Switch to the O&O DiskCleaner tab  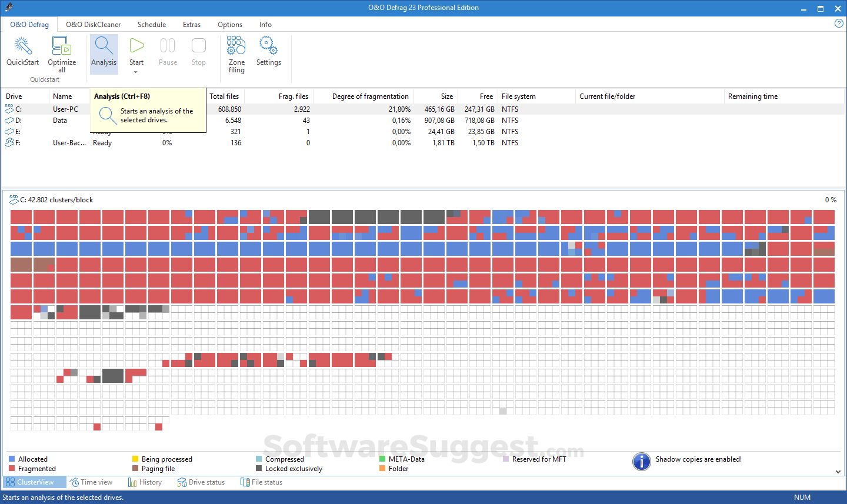92,24
